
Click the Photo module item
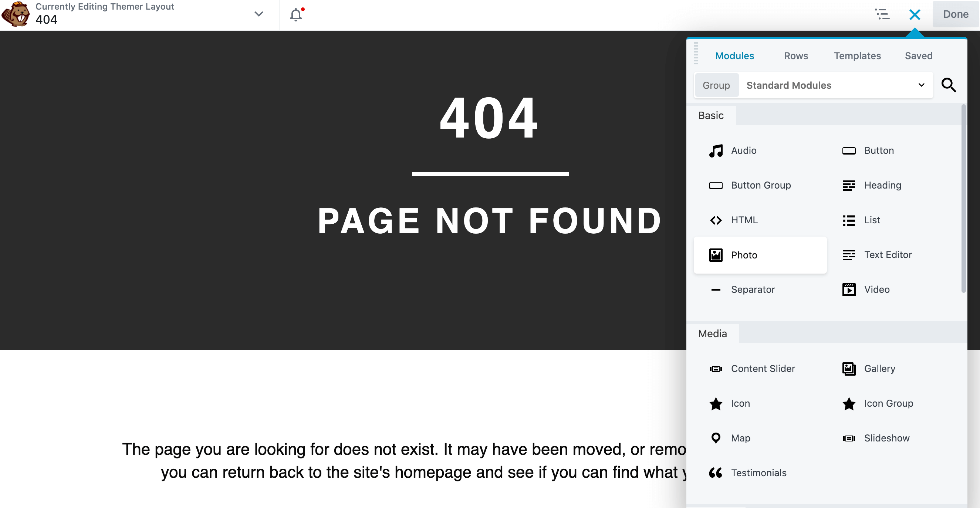tap(760, 255)
